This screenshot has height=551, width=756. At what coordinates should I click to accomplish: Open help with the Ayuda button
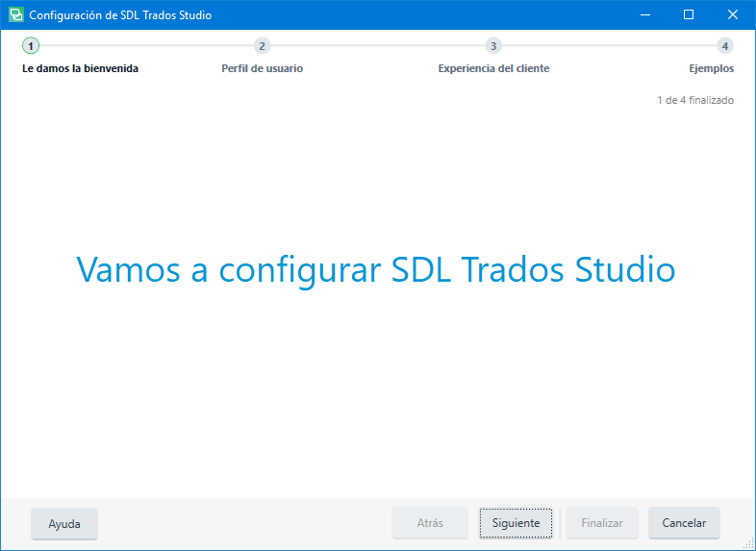click(64, 523)
